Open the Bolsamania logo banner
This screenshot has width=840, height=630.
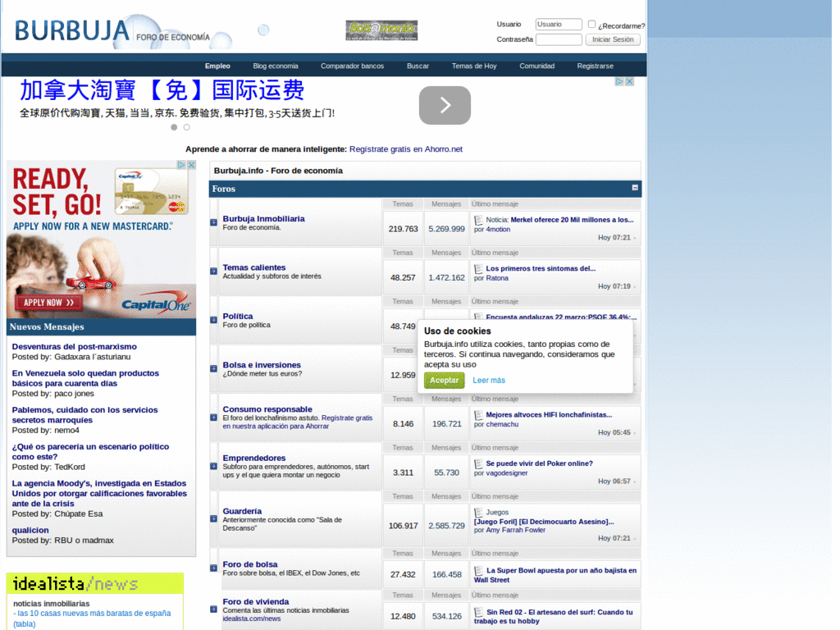click(381, 30)
